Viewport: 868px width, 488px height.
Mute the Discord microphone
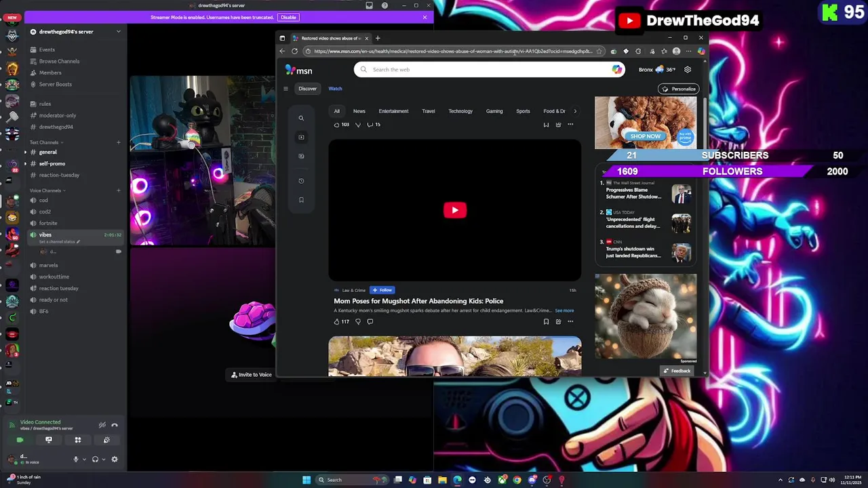(76, 459)
